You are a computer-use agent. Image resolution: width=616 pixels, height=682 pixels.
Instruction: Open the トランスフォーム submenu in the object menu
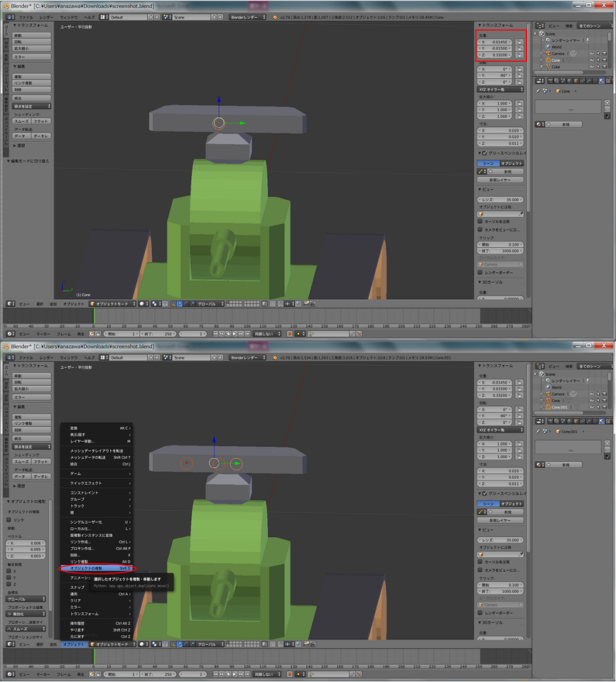(x=84, y=613)
